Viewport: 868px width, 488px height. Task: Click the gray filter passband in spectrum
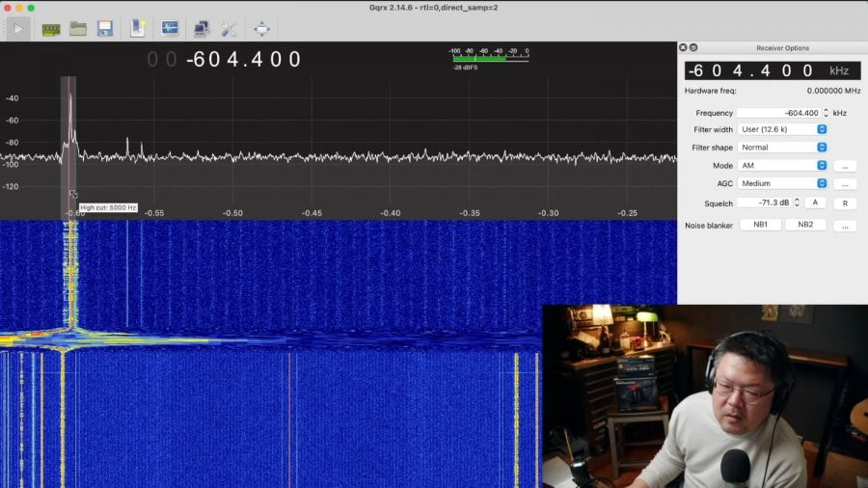click(x=68, y=147)
